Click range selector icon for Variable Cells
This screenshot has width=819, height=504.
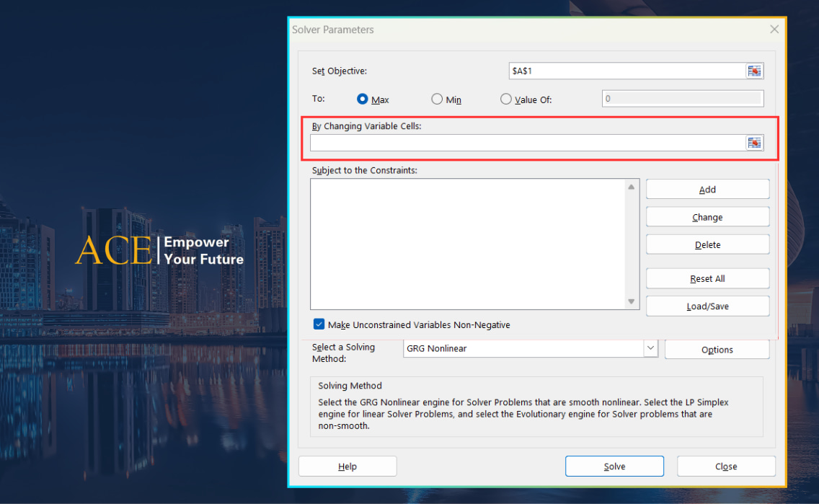tap(754, 143)
